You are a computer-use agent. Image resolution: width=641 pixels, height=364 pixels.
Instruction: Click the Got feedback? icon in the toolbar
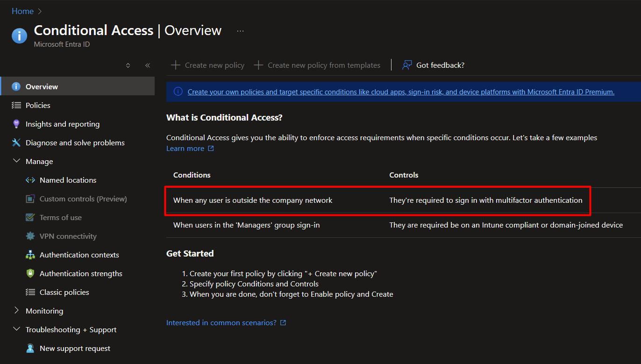[x=406, y=65]
